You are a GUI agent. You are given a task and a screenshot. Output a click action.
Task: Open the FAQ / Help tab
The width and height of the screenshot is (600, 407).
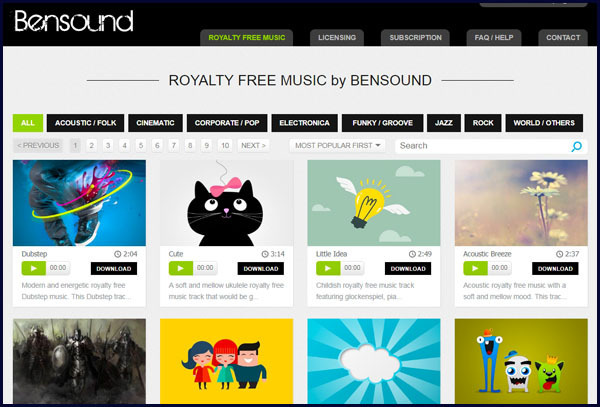pos(494,37)
